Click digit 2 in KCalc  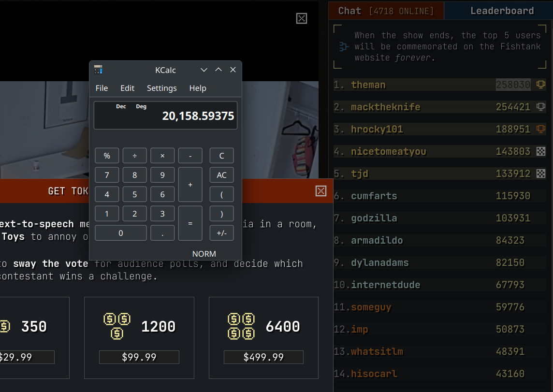pos(135,214)
